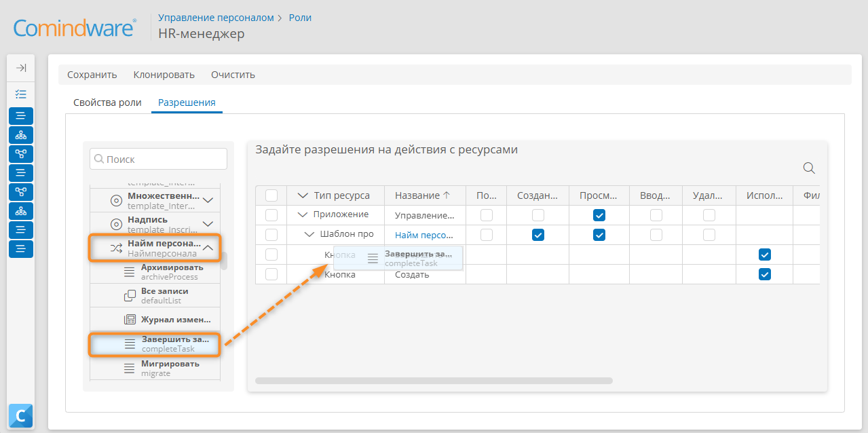The width and height of the screenshot is (868, 433).
Task: Click the circle icon next to Множественн
Action: tap(116, 200)
